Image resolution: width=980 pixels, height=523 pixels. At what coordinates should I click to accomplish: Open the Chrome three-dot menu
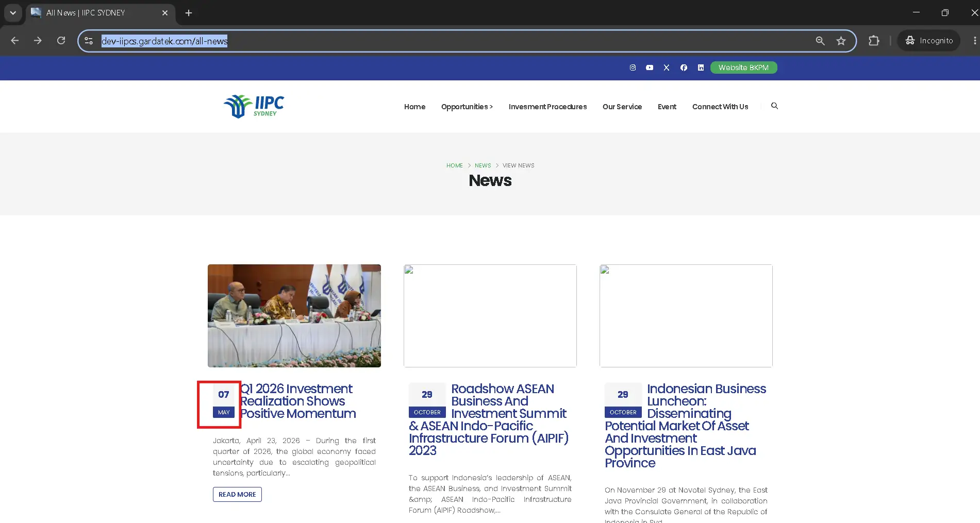pos(974,41)
